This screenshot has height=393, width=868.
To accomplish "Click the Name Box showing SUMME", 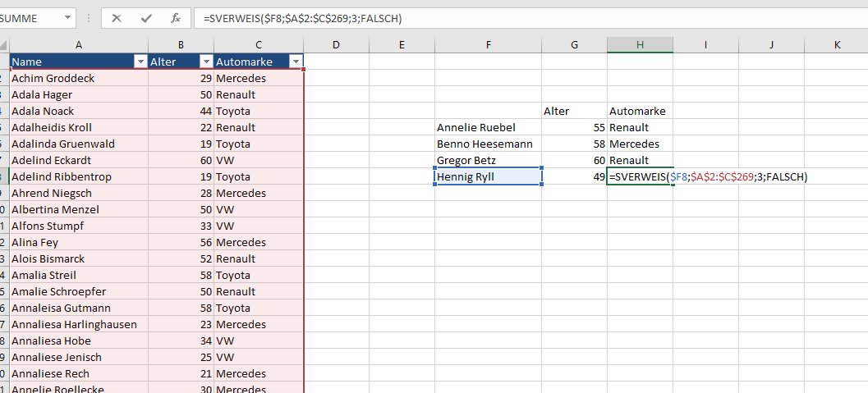I will click(31, 18).
